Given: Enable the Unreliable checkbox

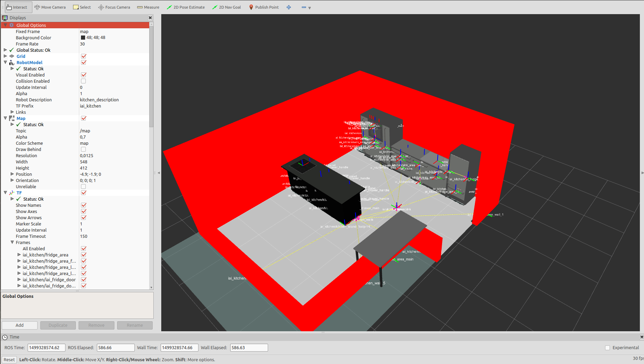Looking at the screenshot, I should pos(83,186).
